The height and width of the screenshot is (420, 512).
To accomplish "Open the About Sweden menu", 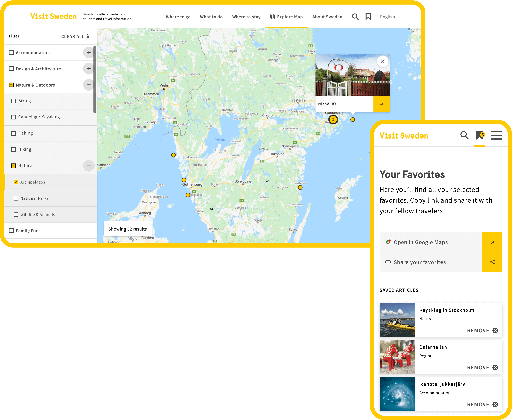I will tap(327, 17).
